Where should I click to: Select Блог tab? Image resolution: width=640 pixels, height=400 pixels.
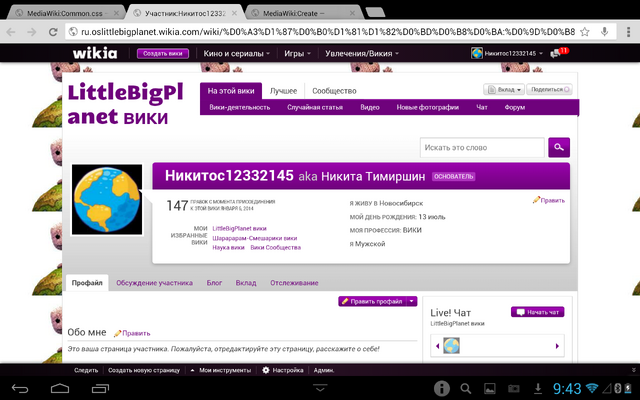coord(214,283)
